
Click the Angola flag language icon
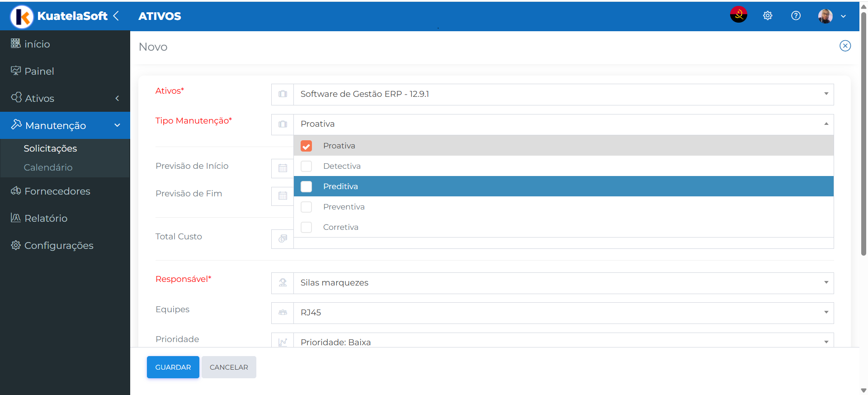click(x=738, y=15)
